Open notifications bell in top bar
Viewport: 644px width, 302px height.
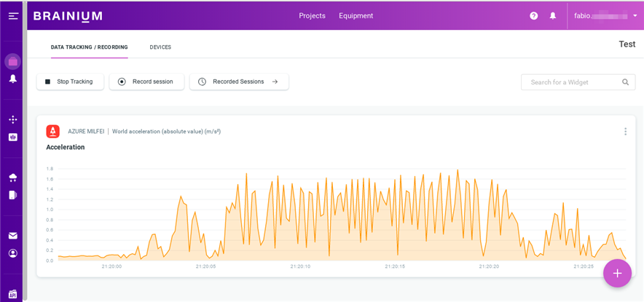553,16
